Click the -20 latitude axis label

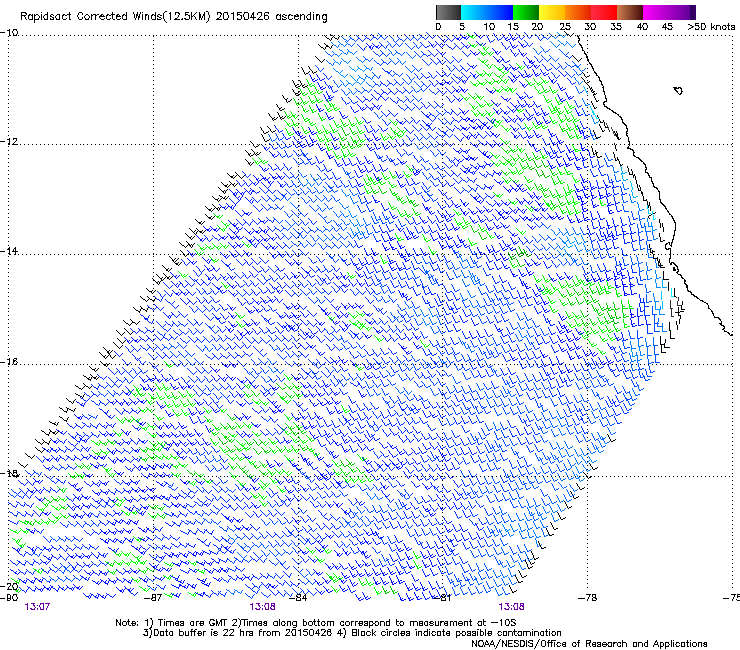coord(9,586)
